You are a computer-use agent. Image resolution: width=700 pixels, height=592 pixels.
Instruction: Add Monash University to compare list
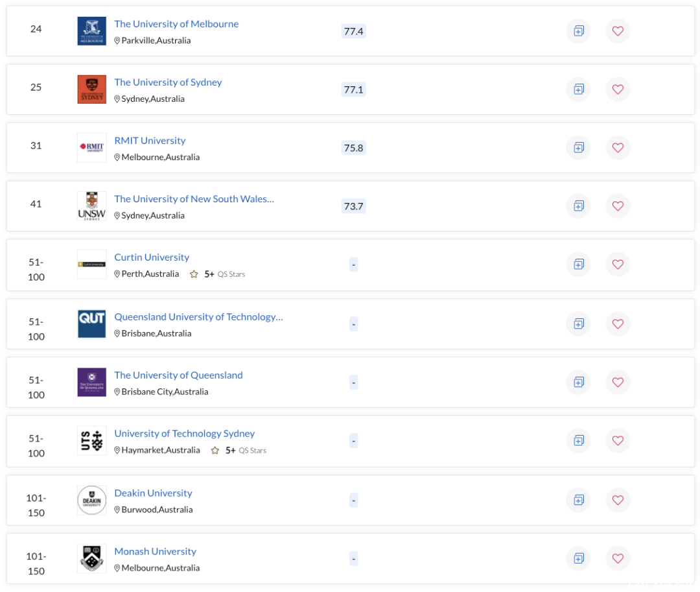(x=579, y=558)
